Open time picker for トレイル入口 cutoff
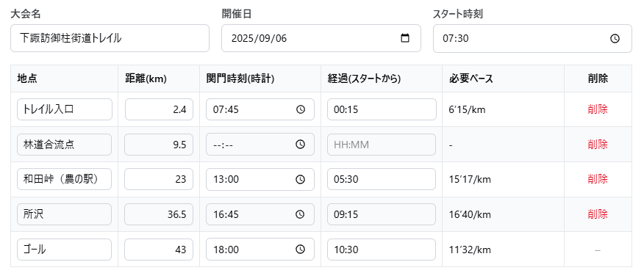This screenshot has width=644, height=273. (x=301, y=109)
